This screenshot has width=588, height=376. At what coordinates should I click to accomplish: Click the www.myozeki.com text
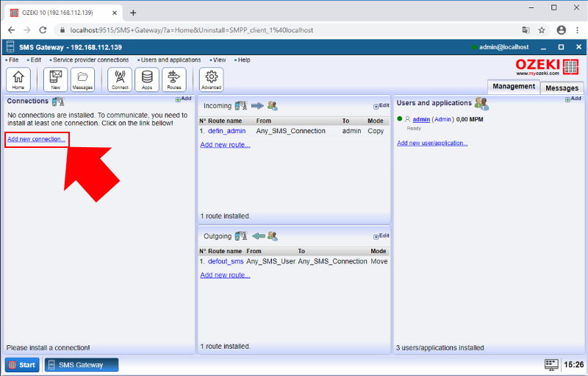pos(537,73)
